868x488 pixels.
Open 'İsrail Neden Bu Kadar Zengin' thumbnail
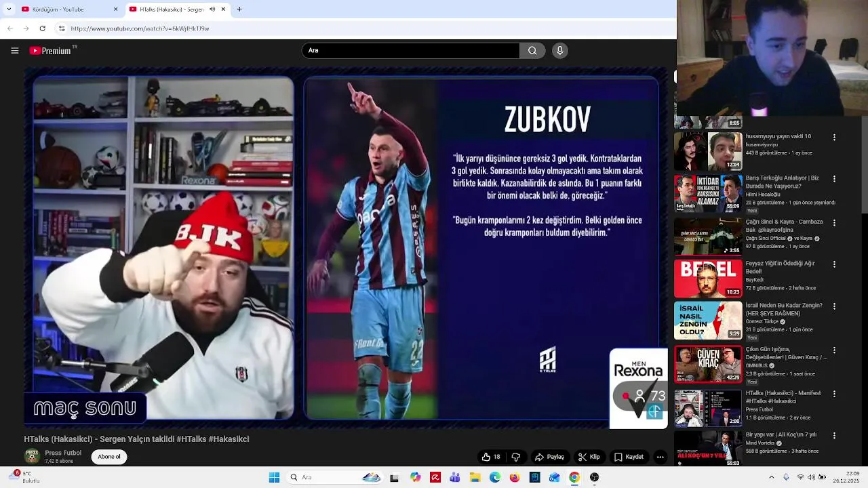point(708,320)
